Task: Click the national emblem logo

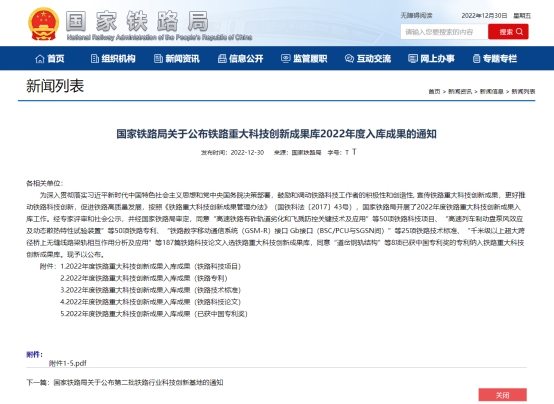Action: pyautogui.click(x=43, y=24)
